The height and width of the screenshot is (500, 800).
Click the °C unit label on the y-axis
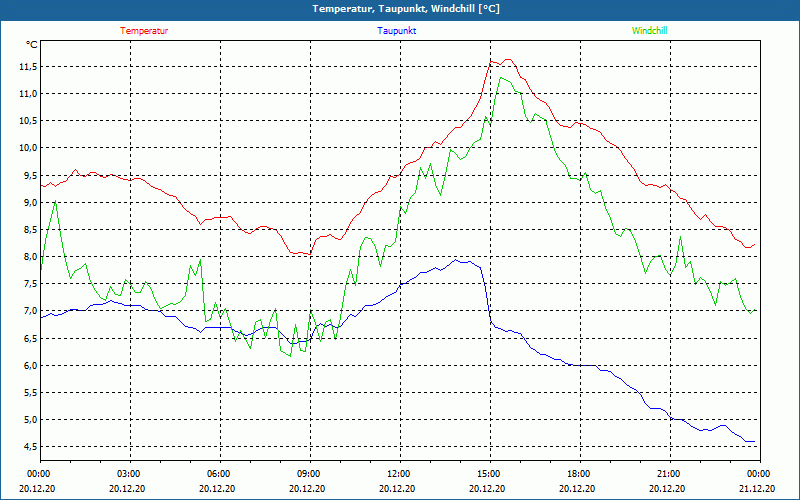32,45
